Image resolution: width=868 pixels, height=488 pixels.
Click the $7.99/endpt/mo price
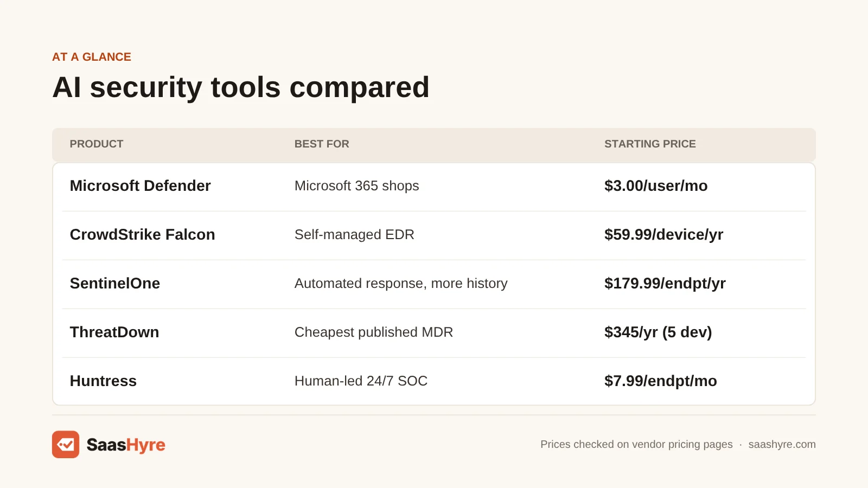(x=661, y=381)
